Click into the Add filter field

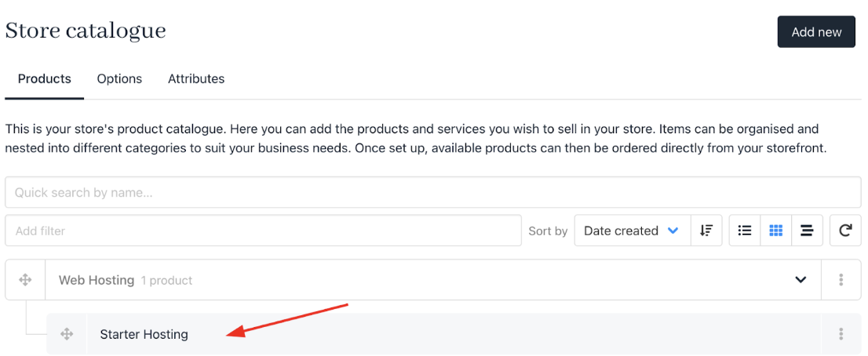[263, 231]
